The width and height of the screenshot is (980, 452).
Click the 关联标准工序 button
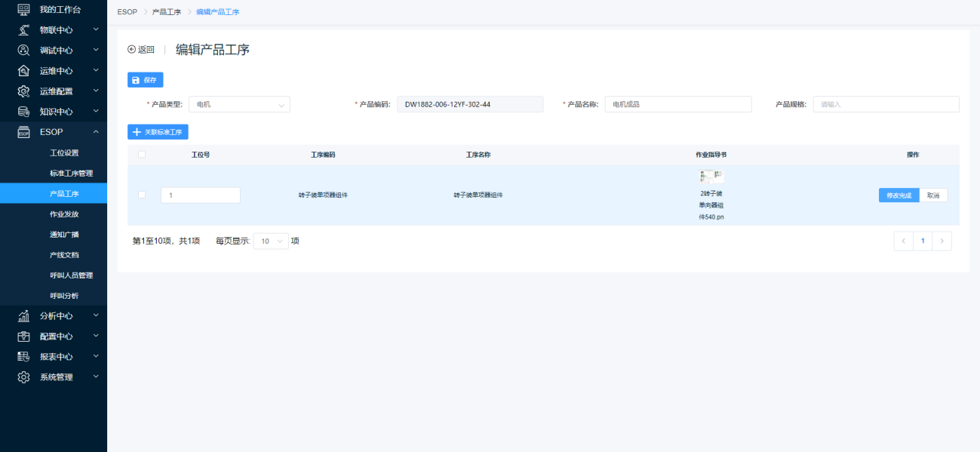(158, 132)
